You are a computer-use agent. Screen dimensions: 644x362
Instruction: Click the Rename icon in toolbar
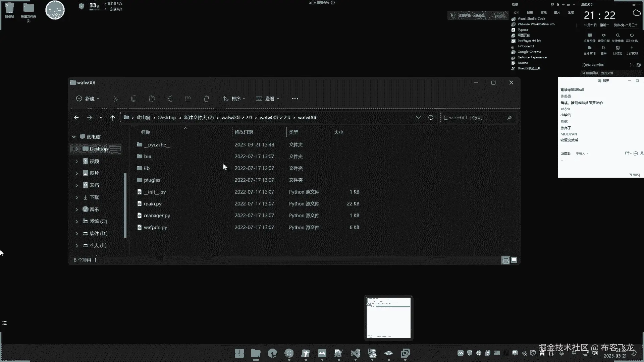pyautogui.click(x=170, y=99)
